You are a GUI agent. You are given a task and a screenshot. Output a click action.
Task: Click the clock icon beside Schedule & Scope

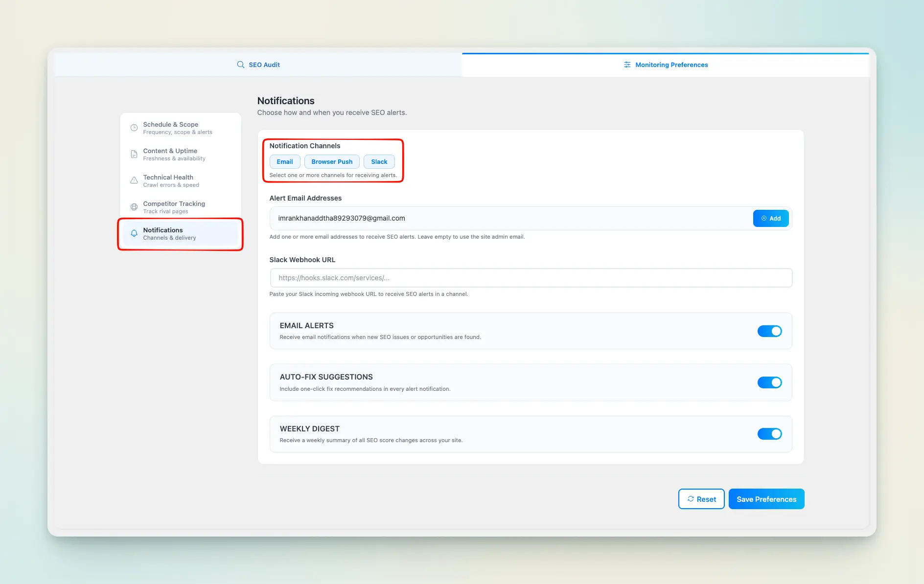click(x=134, y=128)
